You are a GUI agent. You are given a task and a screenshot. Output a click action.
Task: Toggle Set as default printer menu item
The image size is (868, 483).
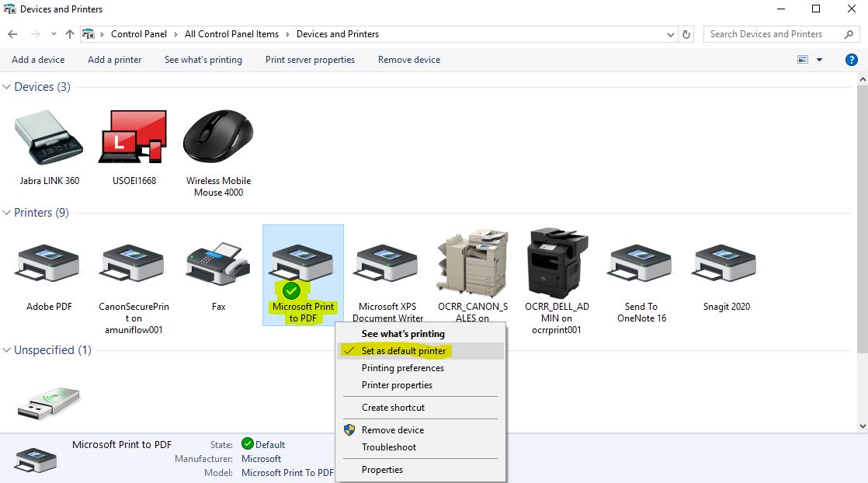pos(421,351)
